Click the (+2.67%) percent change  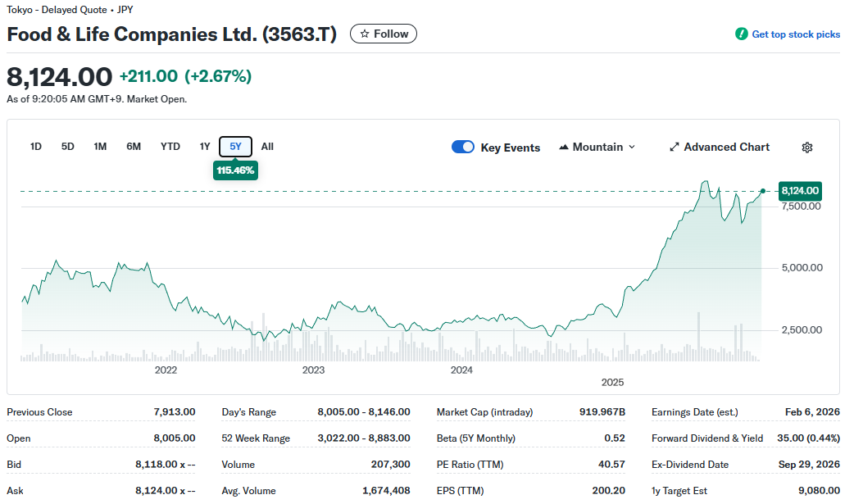tap(218, 75)
